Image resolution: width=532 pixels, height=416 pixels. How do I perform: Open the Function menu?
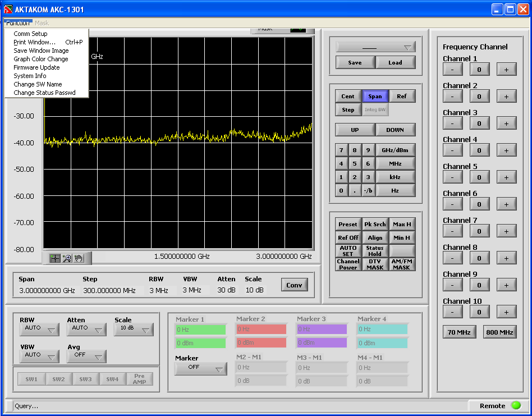[x=18, y=22]
